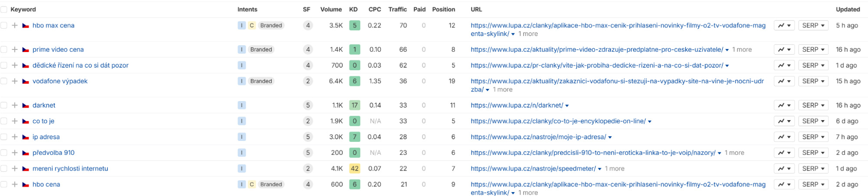Click the plus icon for hbo max cena

pyautogui.click(x=15, y=26)
